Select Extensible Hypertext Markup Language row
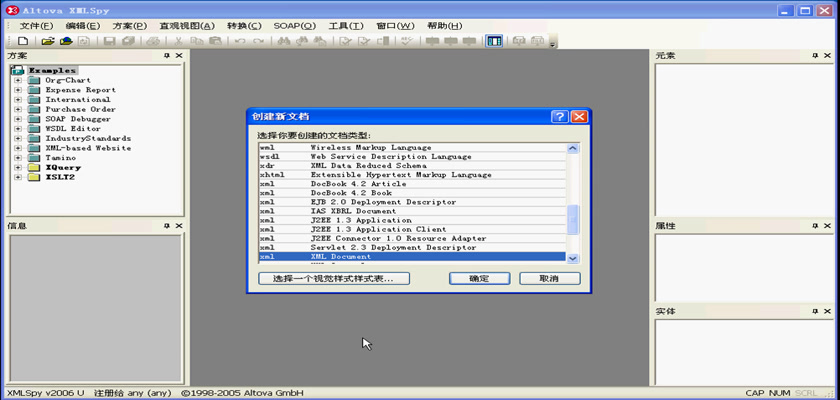The height and width of the screenshot is (400, 840). click(412, 175)
